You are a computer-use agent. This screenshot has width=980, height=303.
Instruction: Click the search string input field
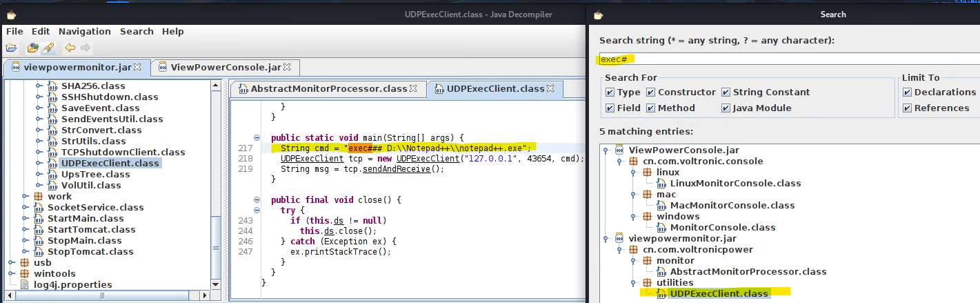tap(786, 59)
